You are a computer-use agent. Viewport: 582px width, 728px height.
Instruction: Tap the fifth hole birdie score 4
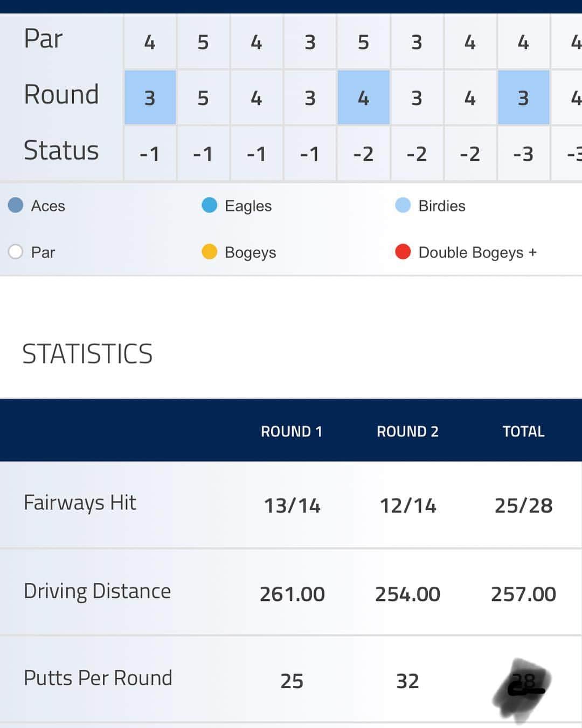(364, 98)
